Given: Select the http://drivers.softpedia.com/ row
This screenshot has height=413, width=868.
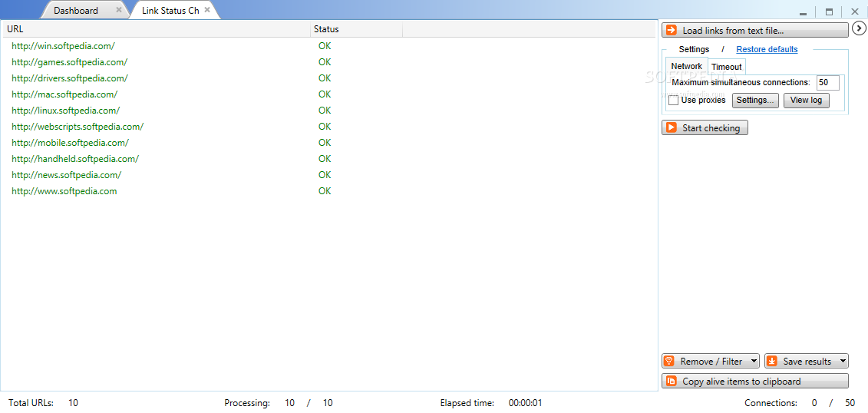Looking at the screenshot, I should pyautogui.click(x=328, y=78).
